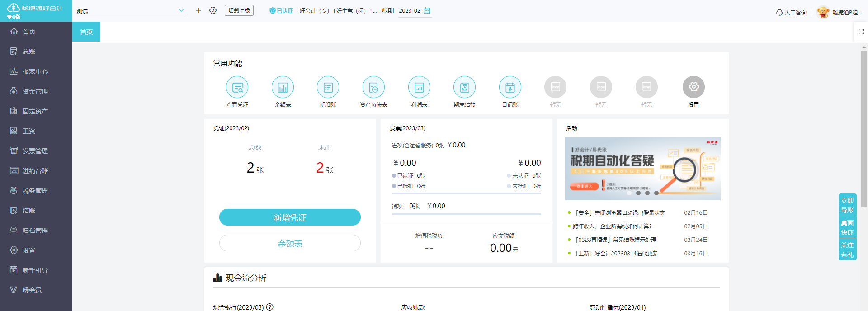Open 发票管理 in the sidebar
The width and height of the screenshot is (868, 311).
[x=36, y=151]
